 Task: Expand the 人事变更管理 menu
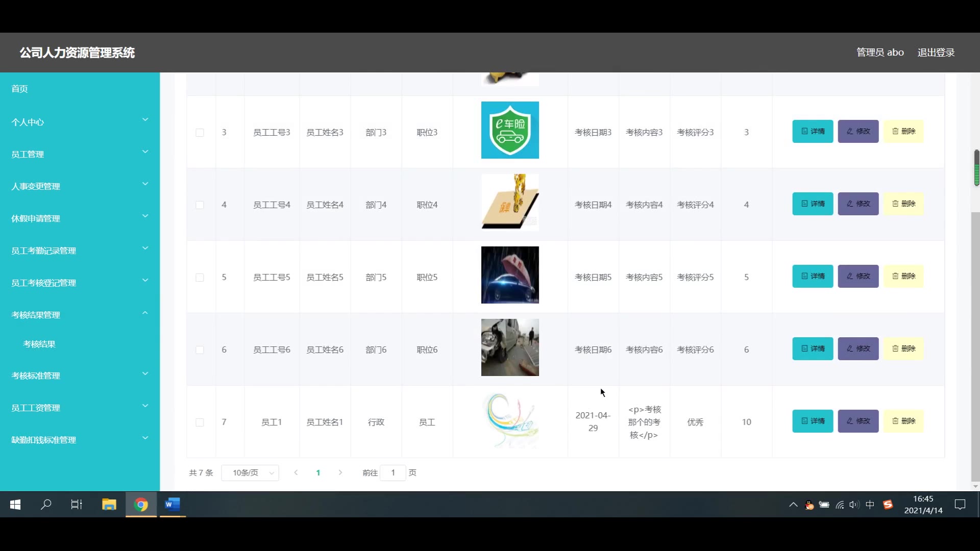click(80, 186)
